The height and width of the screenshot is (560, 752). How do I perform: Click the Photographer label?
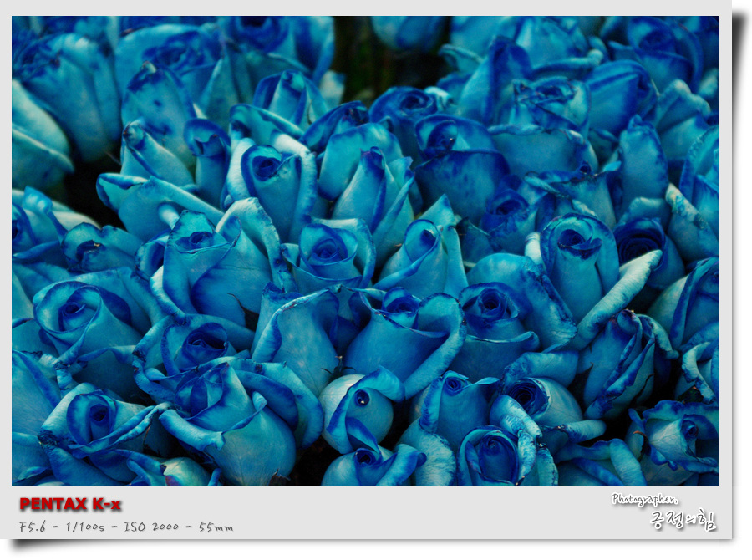[x=644, y=499]
